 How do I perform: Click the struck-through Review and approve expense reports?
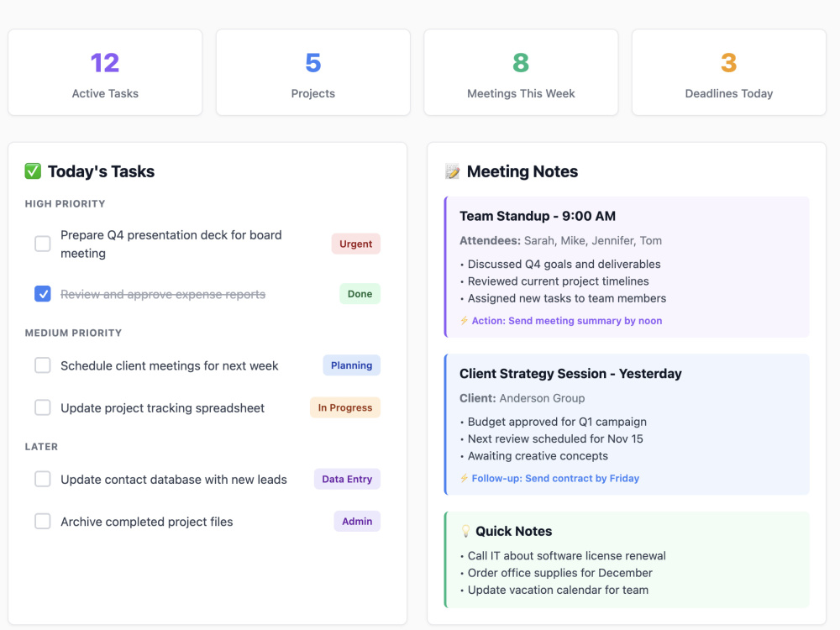point(163,294)
